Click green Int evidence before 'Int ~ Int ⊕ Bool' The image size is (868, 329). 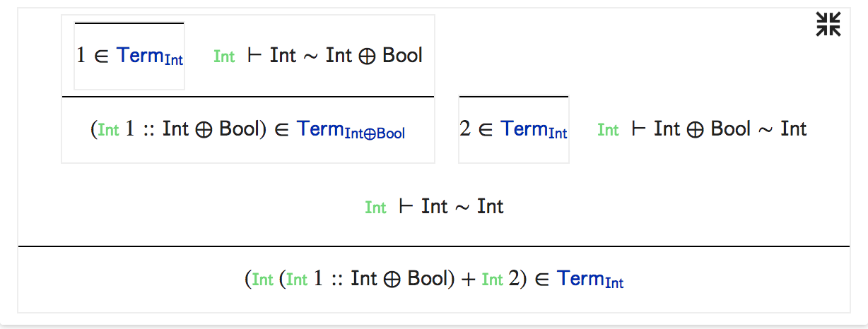(x=224, y=57)
